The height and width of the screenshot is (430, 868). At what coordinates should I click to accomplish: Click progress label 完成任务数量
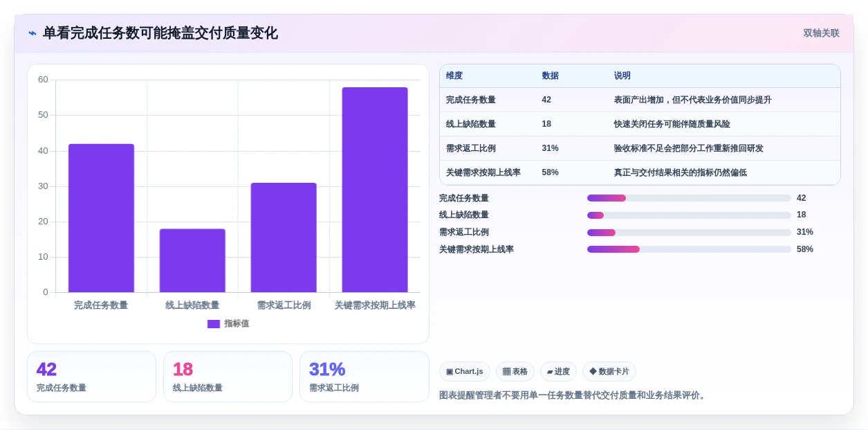[x=464, y=198]
